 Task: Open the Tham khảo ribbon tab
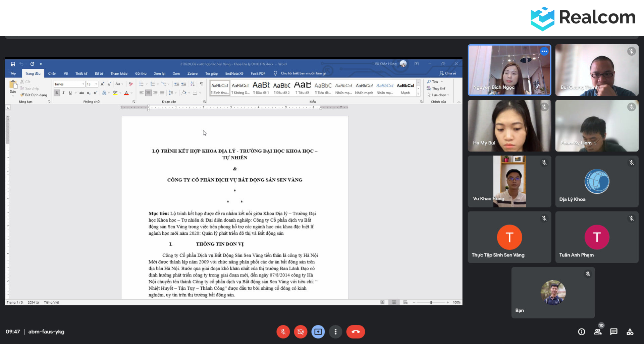point(119,73)
